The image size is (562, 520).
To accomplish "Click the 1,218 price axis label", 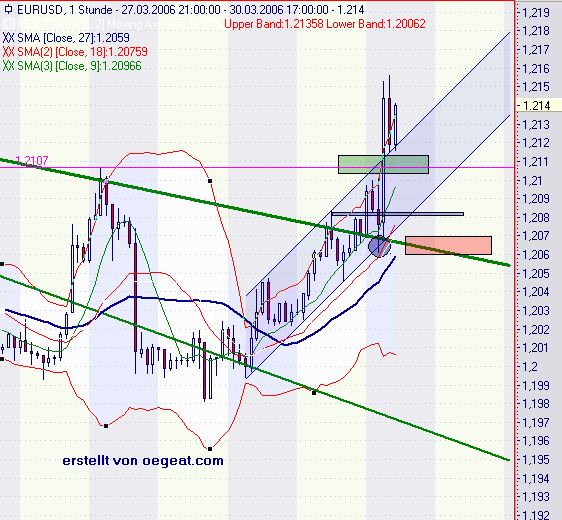I will pyautogui.click(x=536, y=31).
